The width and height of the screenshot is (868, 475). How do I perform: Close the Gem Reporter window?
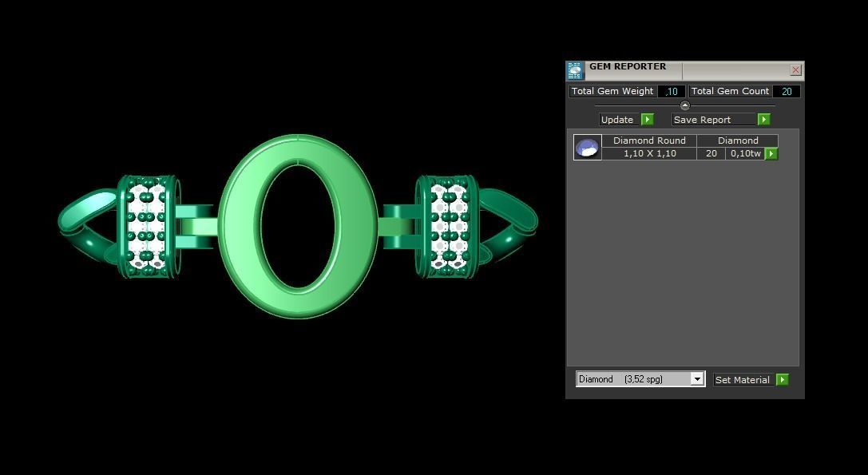(x=795, y=69)
